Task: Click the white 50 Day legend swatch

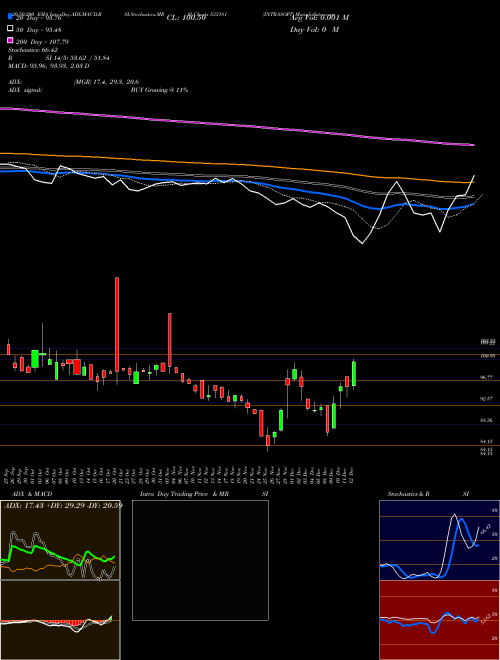Action: pyautogui.click(x=10, y=29)
